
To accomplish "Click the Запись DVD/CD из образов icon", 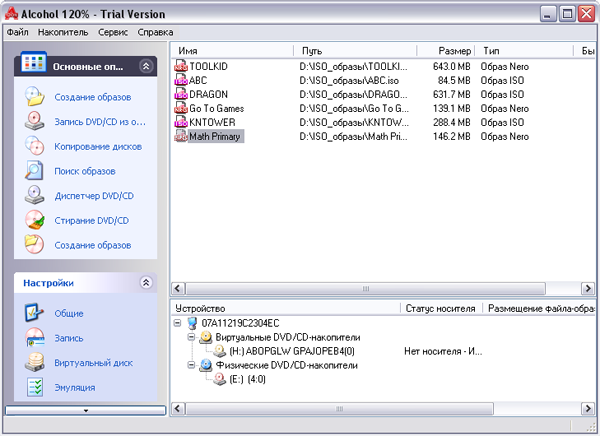I will pyautogui.click(x=34, y=121).
